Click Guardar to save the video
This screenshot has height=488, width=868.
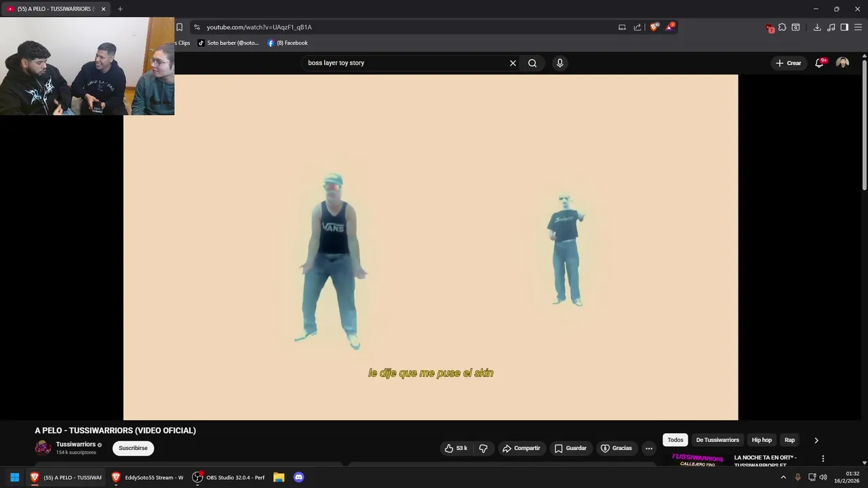(x=570, y=448)
